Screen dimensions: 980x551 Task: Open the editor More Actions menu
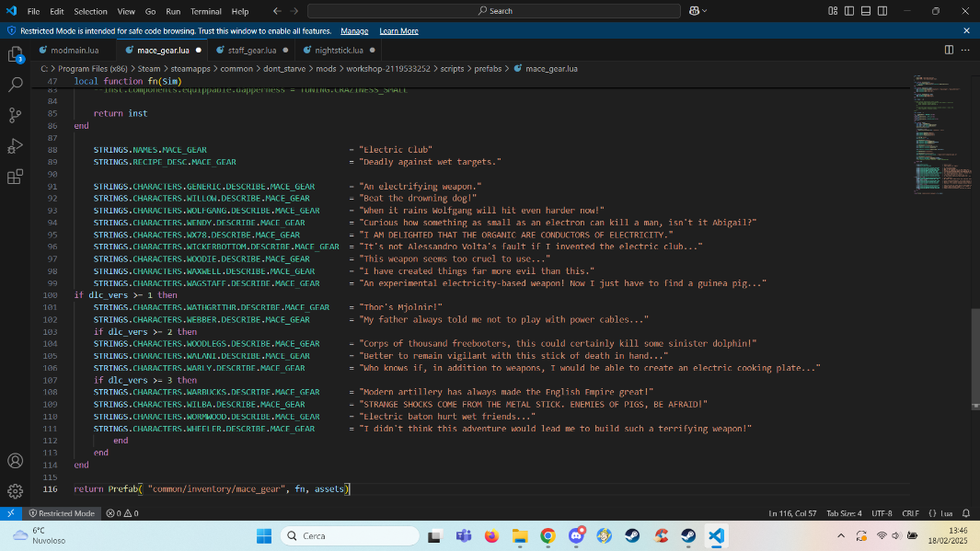pyautogui.click(x=963, y=50)
